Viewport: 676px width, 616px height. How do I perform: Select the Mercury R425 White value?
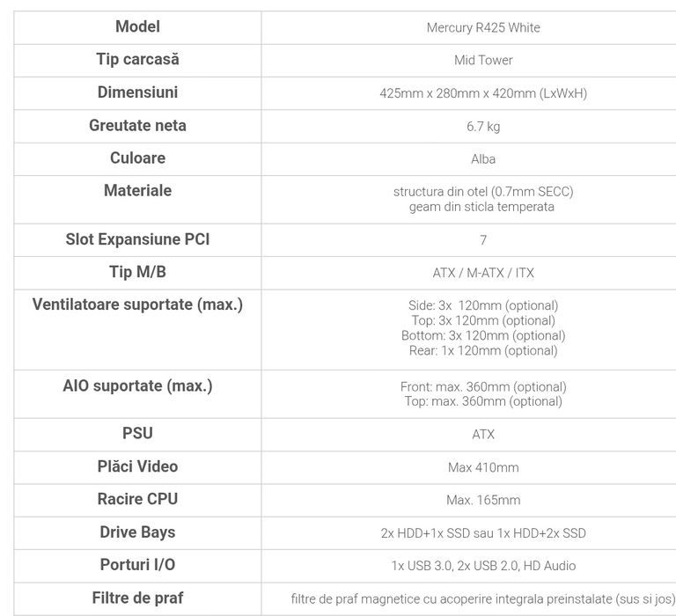(483, 27)
